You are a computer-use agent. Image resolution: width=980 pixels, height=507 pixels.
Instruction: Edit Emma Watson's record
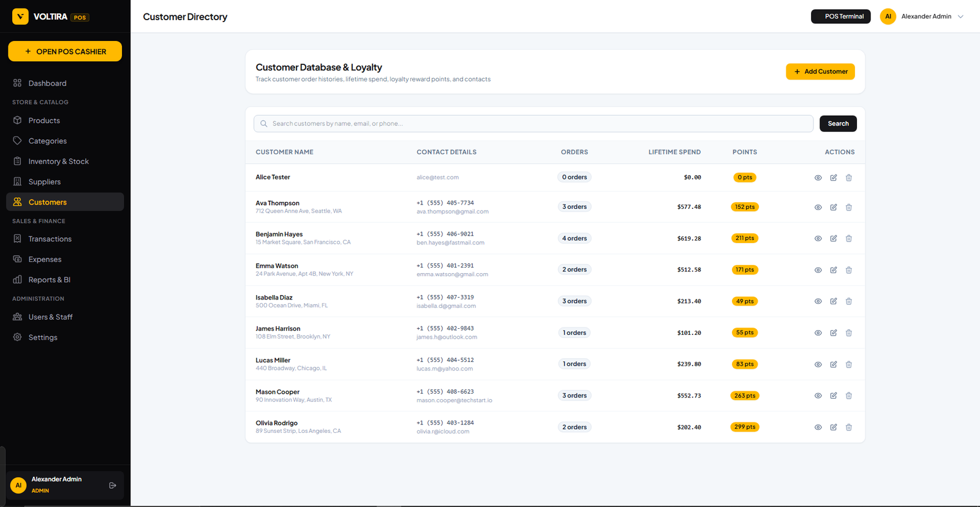point(834,270)
